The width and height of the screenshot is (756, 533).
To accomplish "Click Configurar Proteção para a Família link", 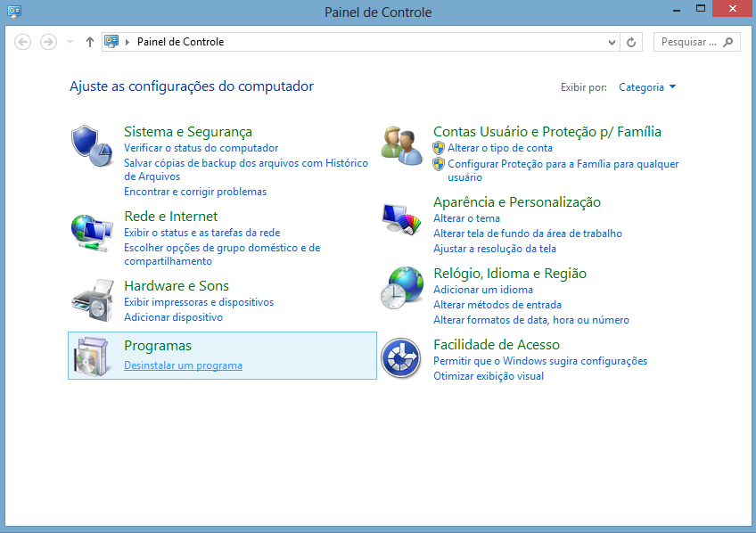I will coord(563,170).
